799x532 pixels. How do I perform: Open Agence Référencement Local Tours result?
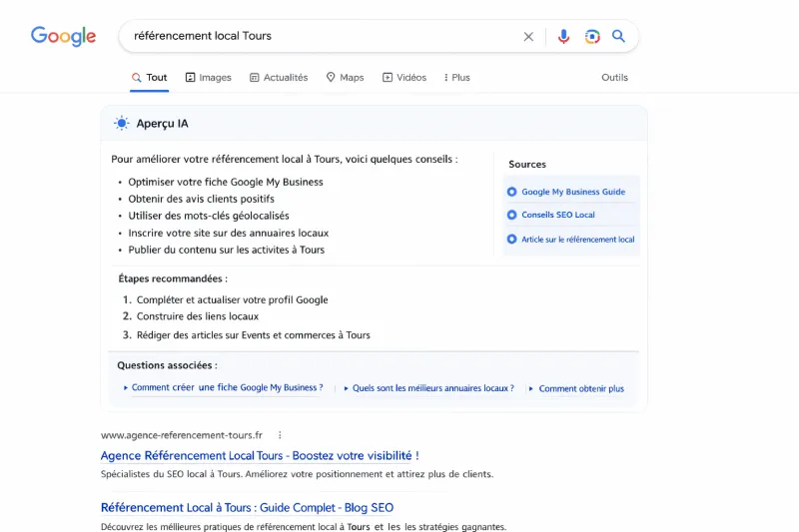260,455
